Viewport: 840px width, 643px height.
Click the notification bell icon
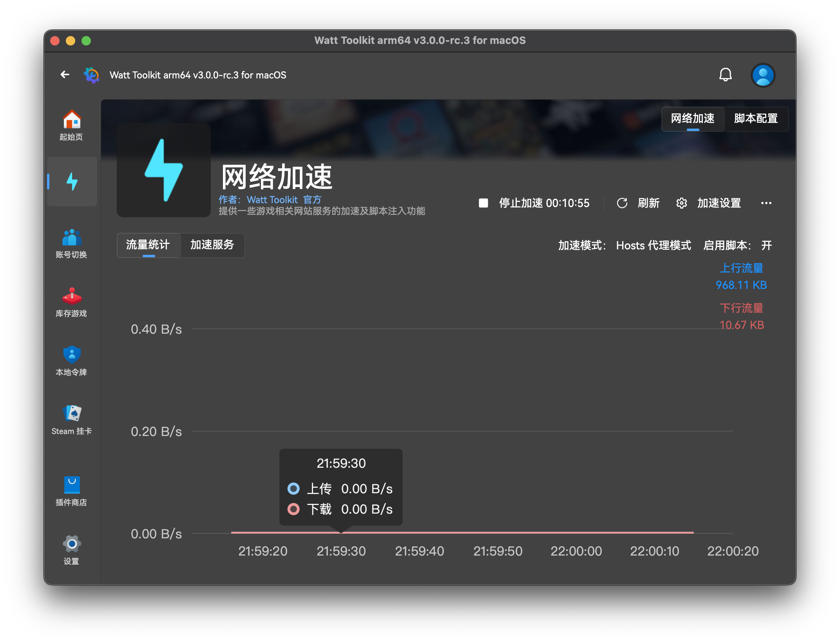click(725, 75)
